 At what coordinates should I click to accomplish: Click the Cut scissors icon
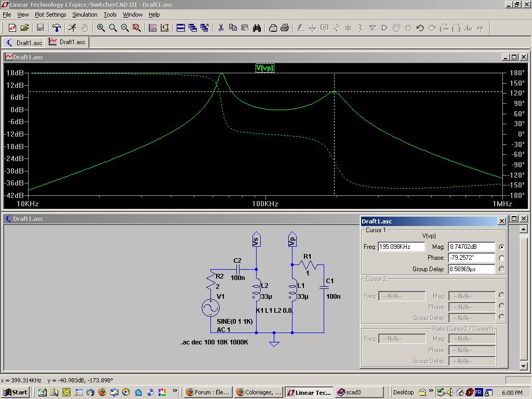221,28
